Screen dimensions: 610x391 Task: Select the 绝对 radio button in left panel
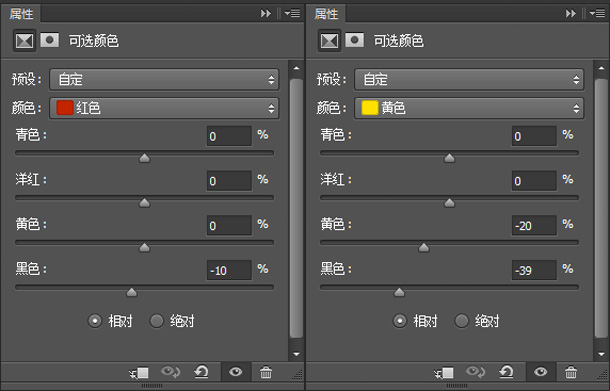(x=157, y=321)
